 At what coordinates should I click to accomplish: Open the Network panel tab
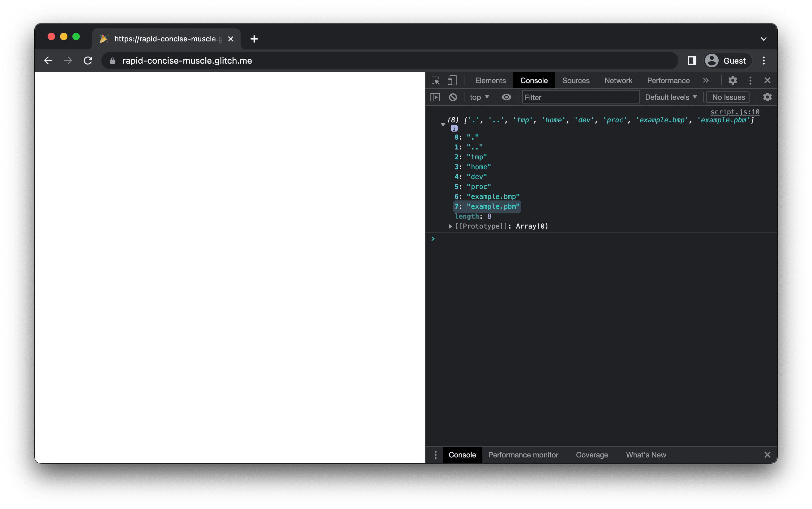(x=618, y=80)
